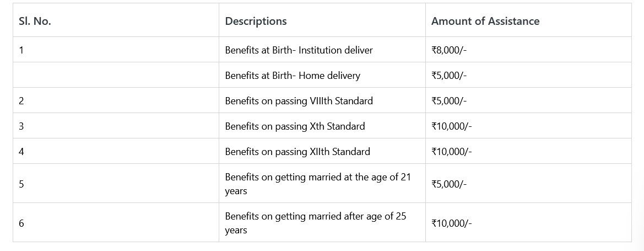
Task: Click the ₹8,000/- amount cell
Action: [x=449, y=50]
